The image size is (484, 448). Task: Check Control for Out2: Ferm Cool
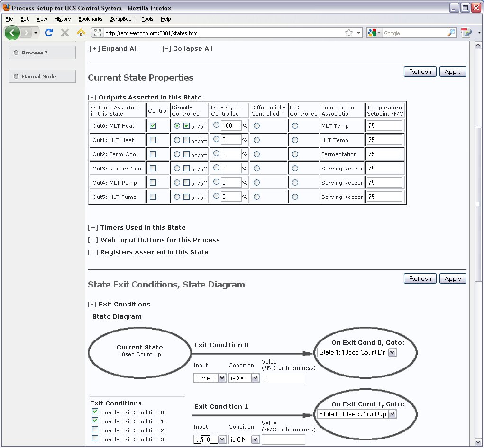(x=153, y=154)
